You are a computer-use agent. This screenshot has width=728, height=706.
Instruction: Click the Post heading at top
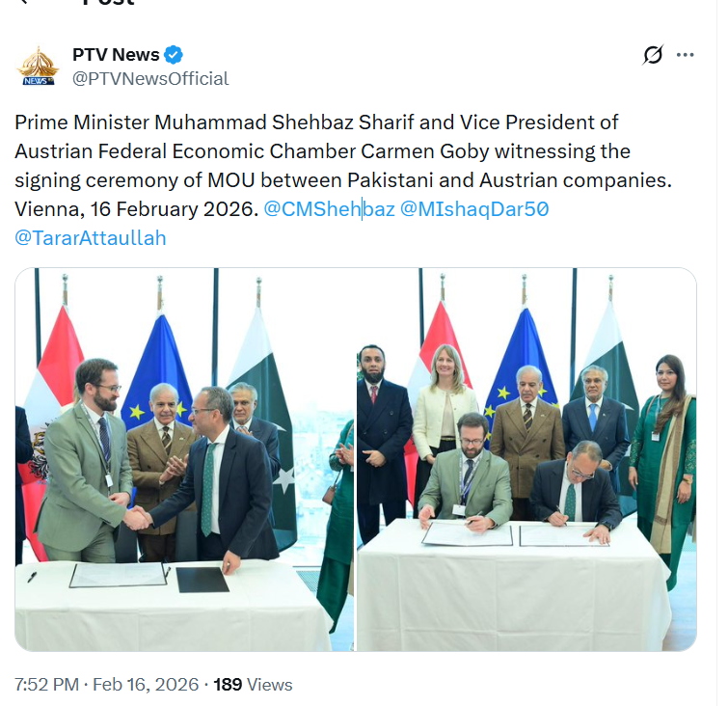pyautogui.click(x=108, y=4)
